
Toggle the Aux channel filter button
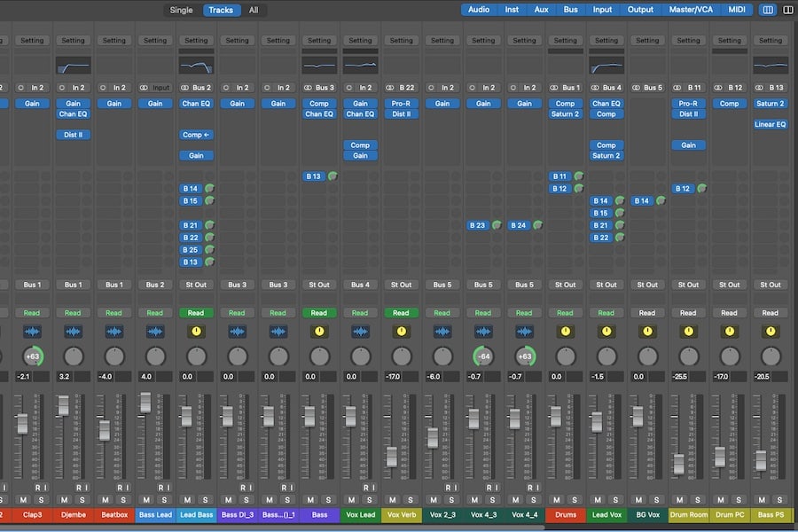pos(541,10)
